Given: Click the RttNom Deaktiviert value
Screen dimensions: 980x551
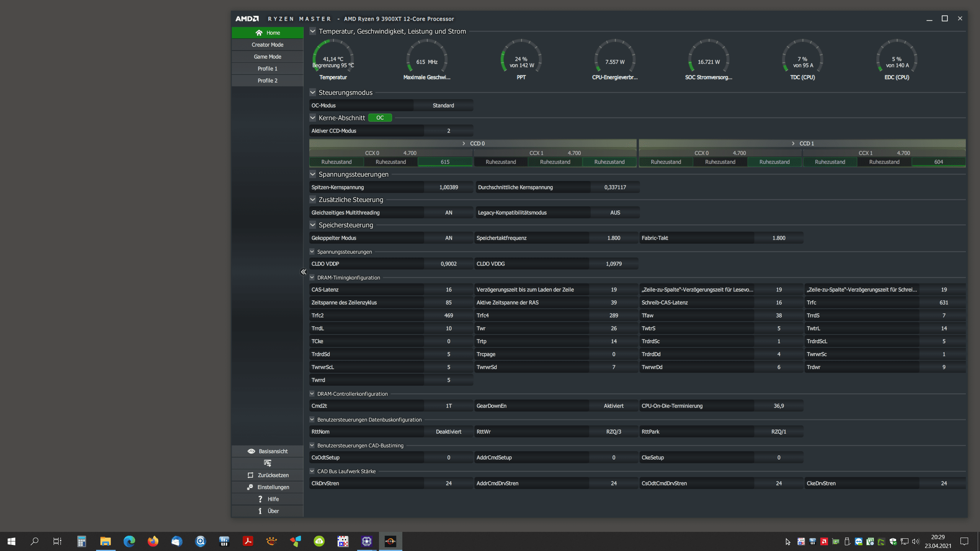Looking at the screenshot, I should click(x=449, y=432).
